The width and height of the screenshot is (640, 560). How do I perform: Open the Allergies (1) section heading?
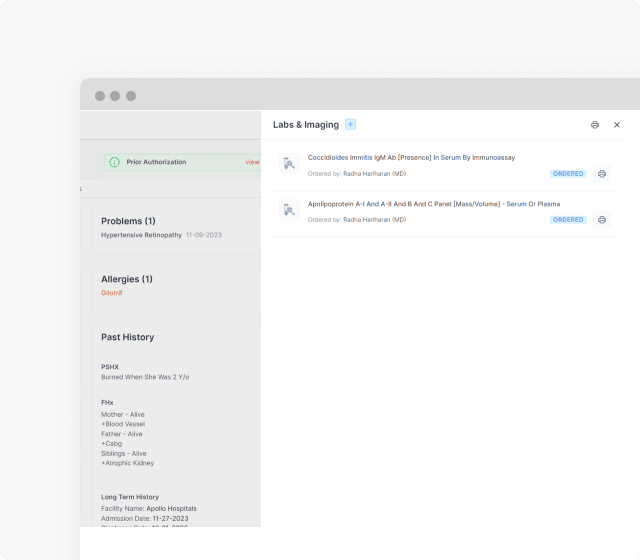[x=126, y=279]
